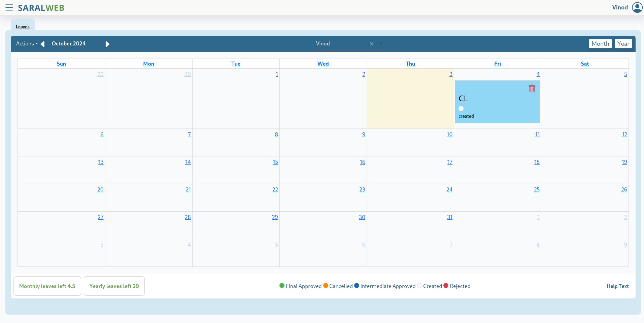This screenshot has height=323, width=644.
Task: Select date 28 in October
Action: (x=188, y=217)
